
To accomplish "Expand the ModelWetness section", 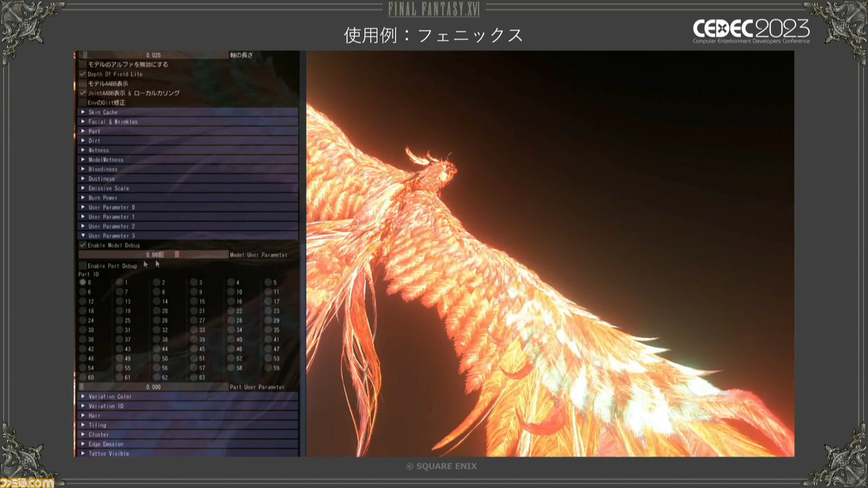I will tap(188, 159).
